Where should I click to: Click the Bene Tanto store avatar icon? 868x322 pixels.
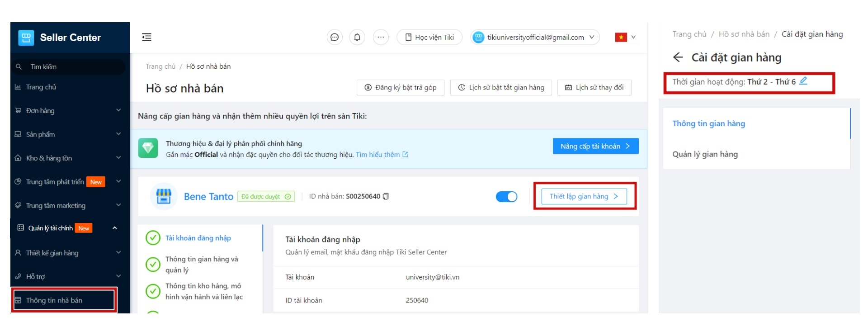163,196
